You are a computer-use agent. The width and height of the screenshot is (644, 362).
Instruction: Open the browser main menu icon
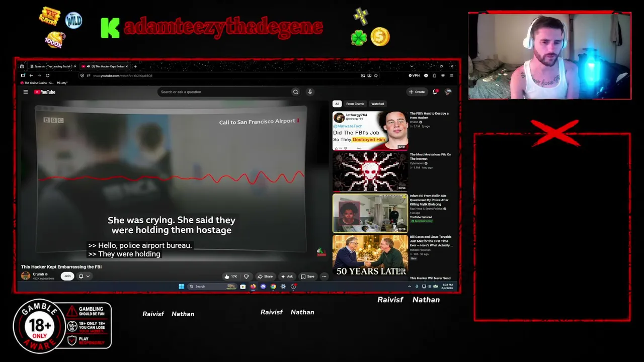[451, 75]
